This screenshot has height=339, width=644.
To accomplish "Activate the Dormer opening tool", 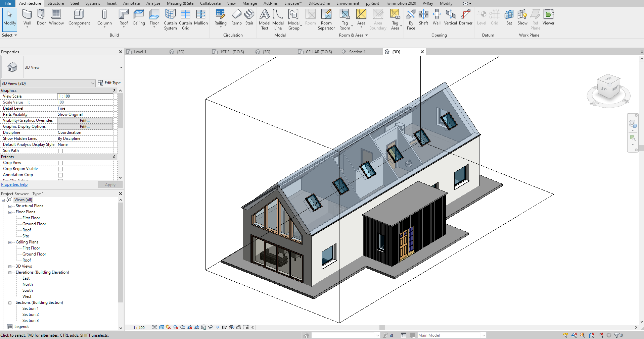I will click(x=465, y=17).
